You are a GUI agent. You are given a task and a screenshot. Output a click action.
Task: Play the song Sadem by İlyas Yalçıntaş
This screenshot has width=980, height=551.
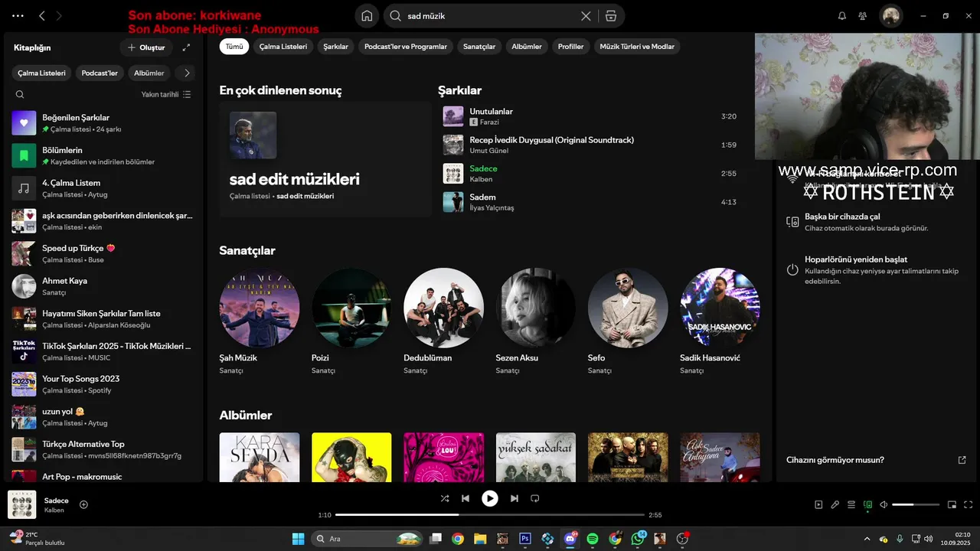[x=590, y=202]
